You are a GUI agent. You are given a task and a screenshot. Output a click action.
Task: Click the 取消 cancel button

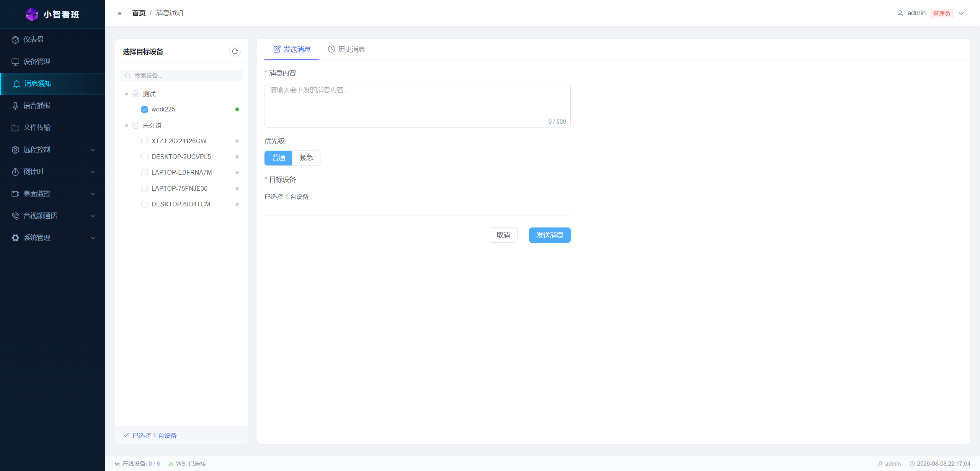503,235
